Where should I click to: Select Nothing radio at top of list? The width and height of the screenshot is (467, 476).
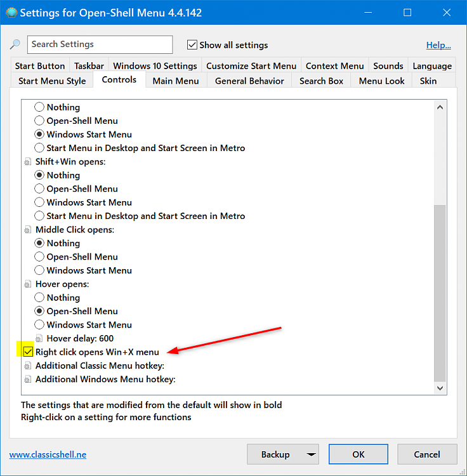pyautogui.click(x=39, y=107)
